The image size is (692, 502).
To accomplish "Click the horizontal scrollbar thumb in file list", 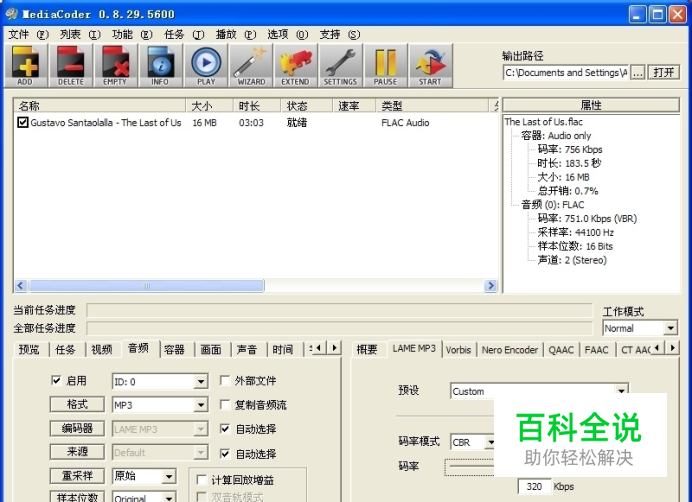I will tap(147, 286).
